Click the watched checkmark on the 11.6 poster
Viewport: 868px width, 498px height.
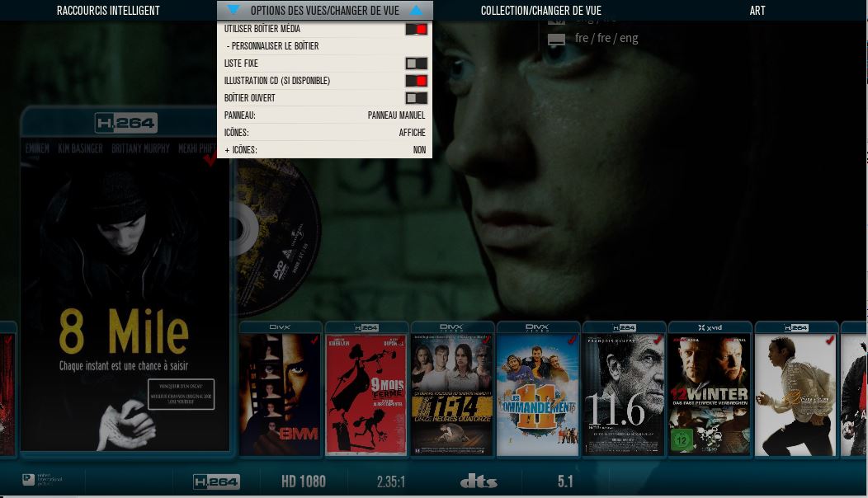tap(658, 340)
